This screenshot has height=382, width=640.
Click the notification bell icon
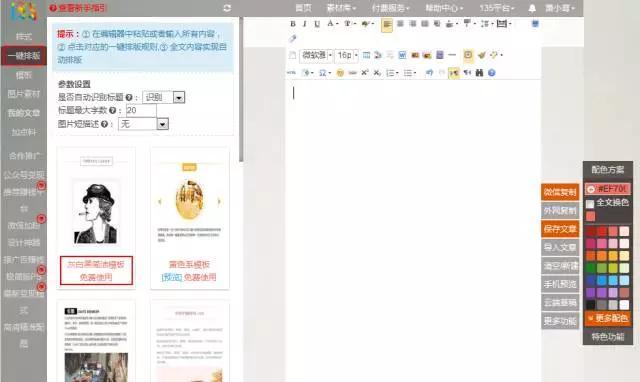point(532,8)
